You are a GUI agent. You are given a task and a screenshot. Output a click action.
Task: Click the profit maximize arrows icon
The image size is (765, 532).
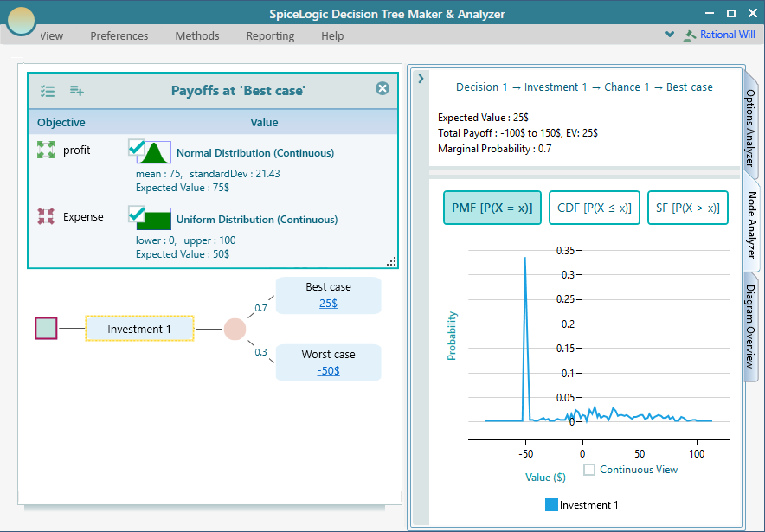pyautogui.click(x=46, y=151)
